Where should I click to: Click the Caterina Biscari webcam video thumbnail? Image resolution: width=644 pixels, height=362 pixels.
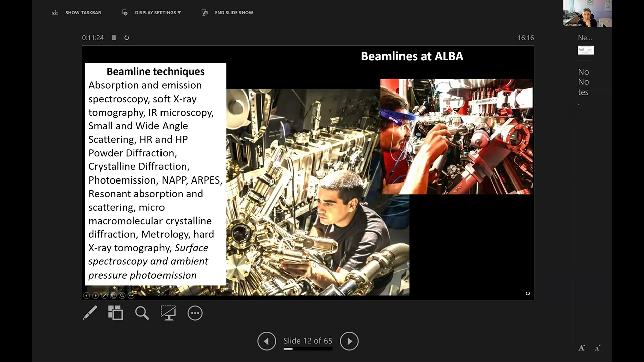click(x=587, y=14)
